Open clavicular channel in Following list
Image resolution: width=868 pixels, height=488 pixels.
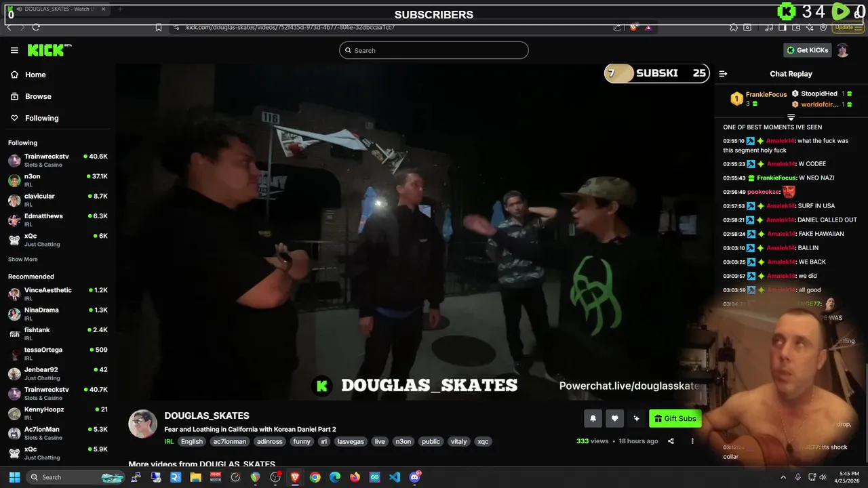click(x=58, y=200)
